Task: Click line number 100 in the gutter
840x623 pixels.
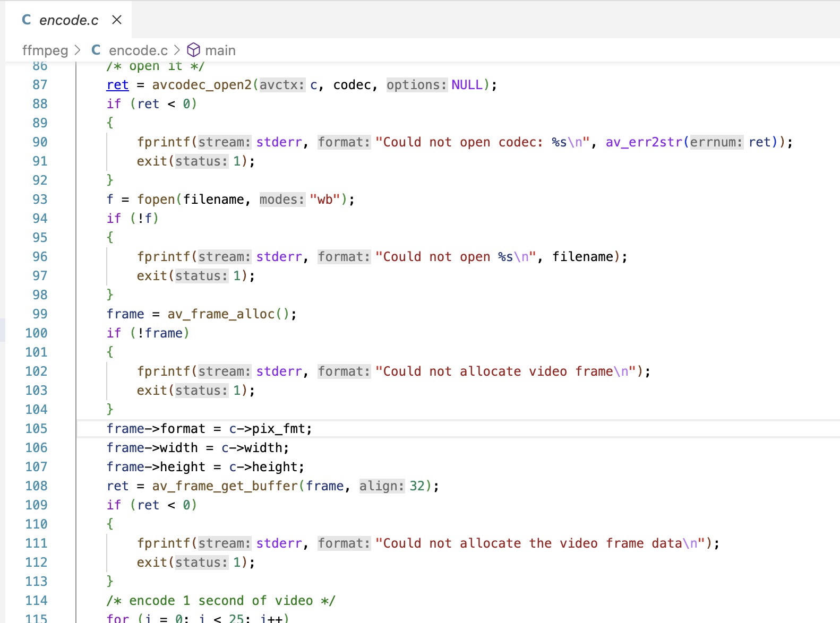Action: pos(36,333)
